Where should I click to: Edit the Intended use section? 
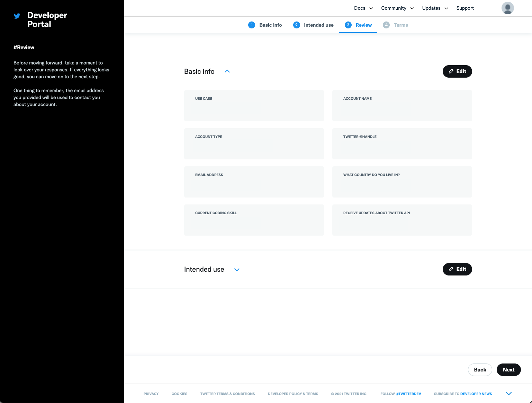pos(457,269)
